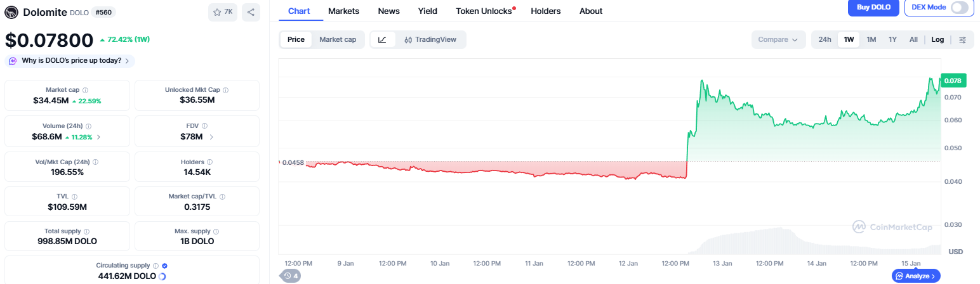Switch to TradingView candlestick chart
Viewport: 980px width, 284px height.
click(x=430, y=39)
